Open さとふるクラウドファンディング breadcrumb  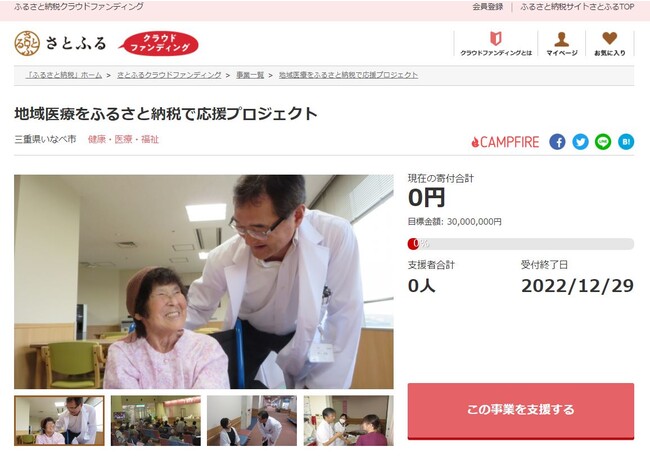pos(169,75)
